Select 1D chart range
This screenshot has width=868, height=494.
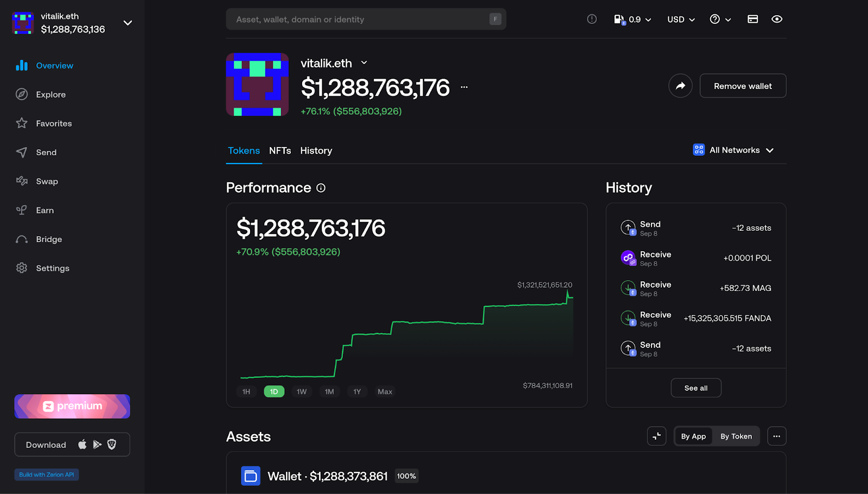pyautogui.click(x=274, y=391)
